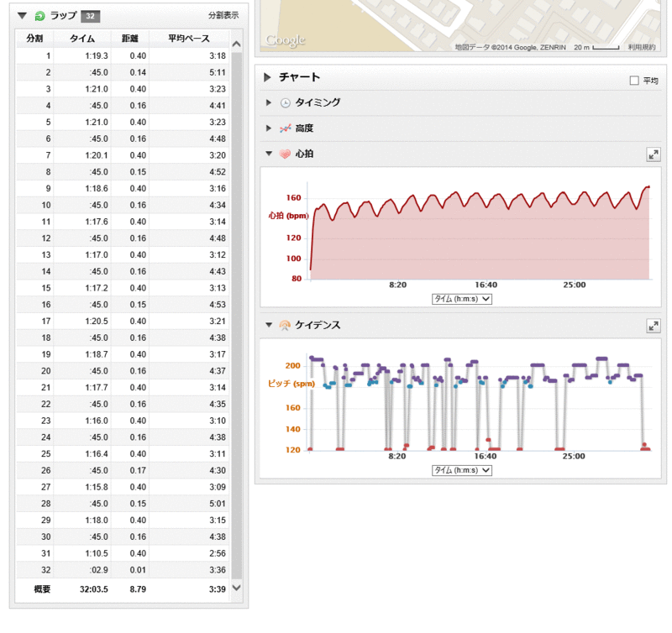Click the elevation icon beside 高度

[285, 128]
